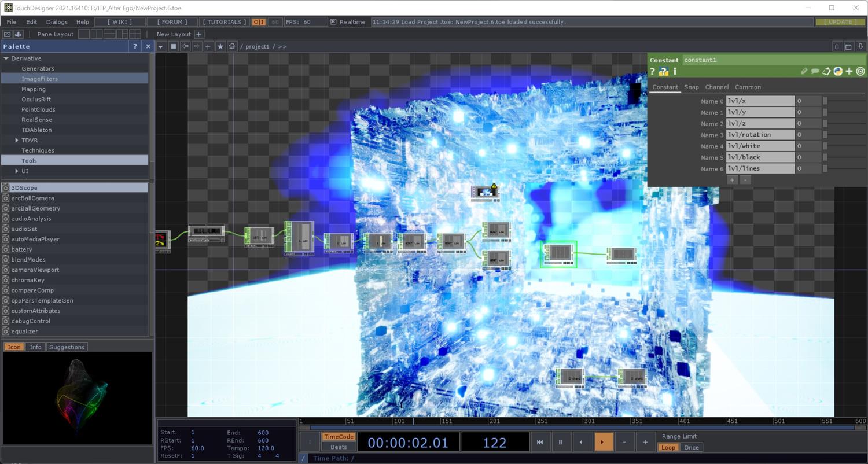Click the Python help icon in parameters

(663, 72)
